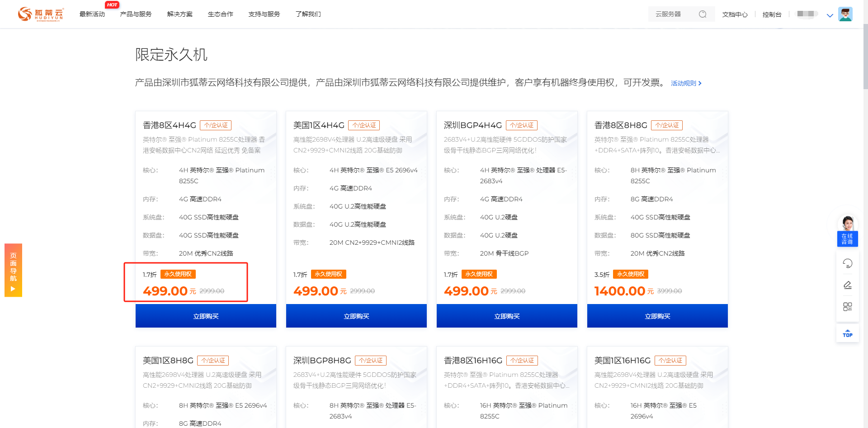Open 了解我们 menu
868x428 pixels.
click(x=308, y=14)
